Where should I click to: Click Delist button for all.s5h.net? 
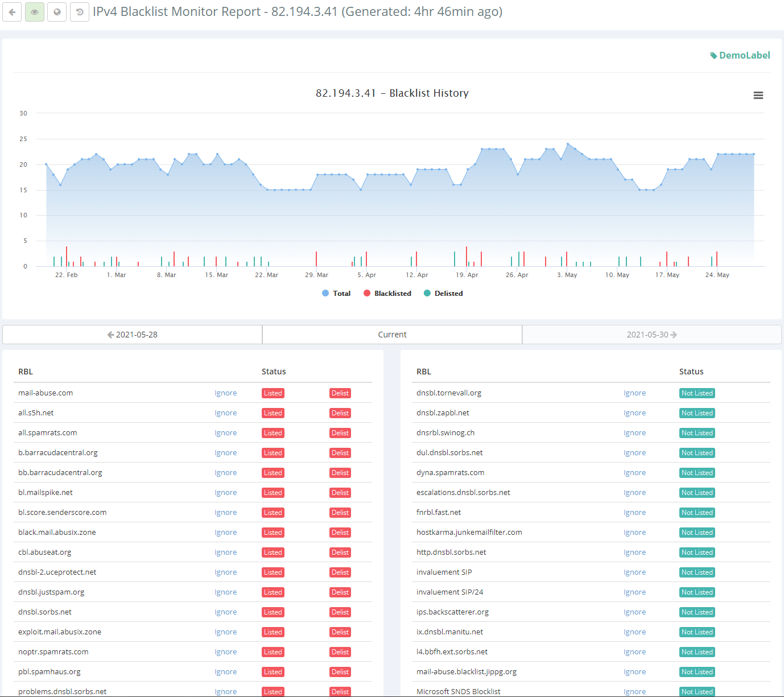coord(340,413)
